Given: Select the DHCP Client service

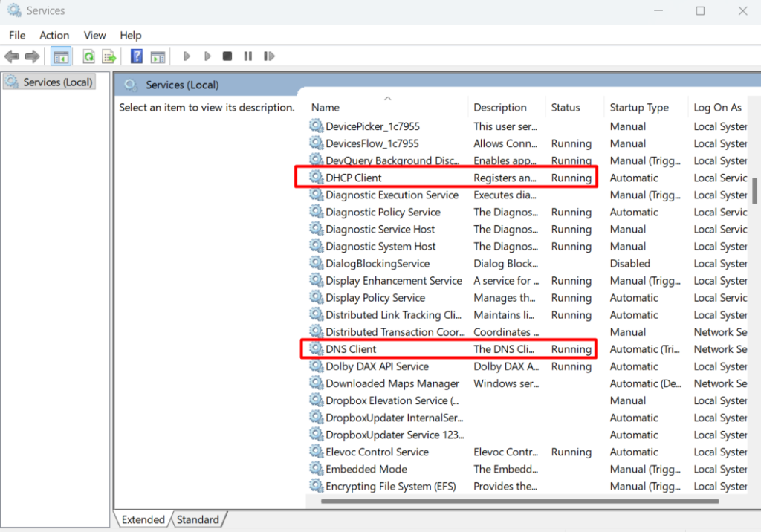Looking at the screenshot, I should (x=354, y=178).
